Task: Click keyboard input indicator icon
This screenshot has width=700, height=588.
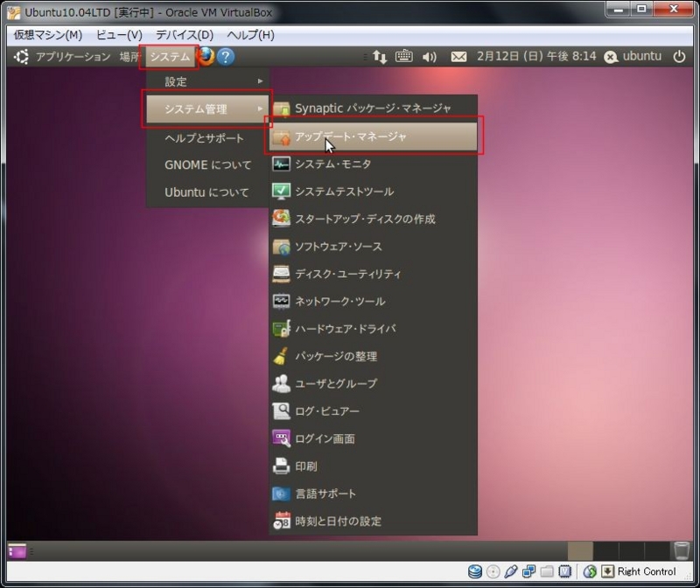Action: (404, 56)
